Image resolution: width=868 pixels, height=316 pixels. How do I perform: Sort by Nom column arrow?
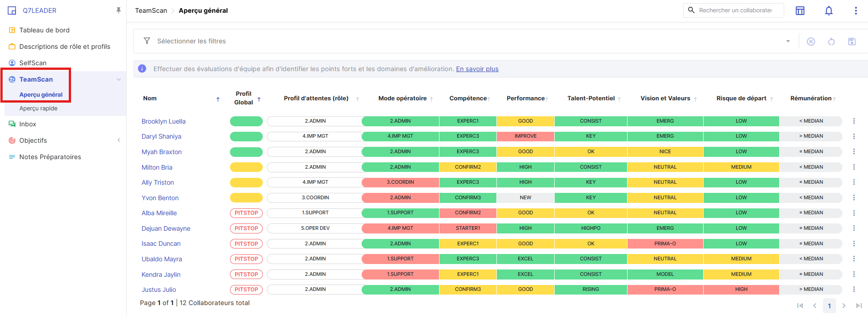(x=218, y=99)
